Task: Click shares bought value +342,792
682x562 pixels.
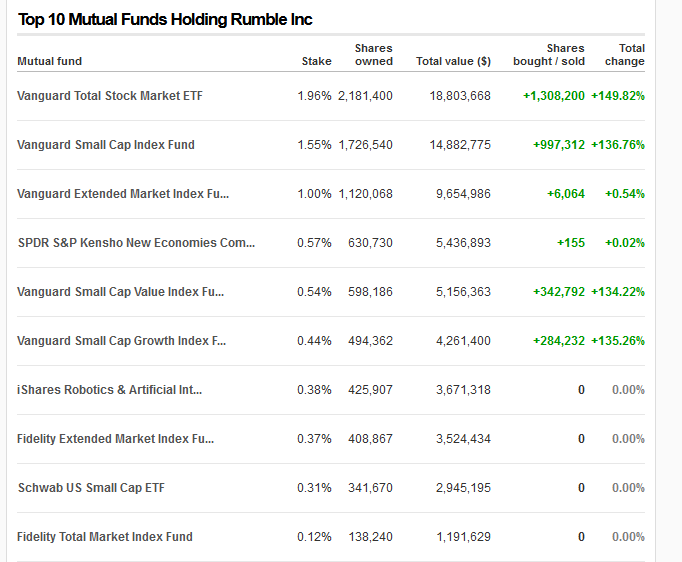Action: [x=559, y=292]
